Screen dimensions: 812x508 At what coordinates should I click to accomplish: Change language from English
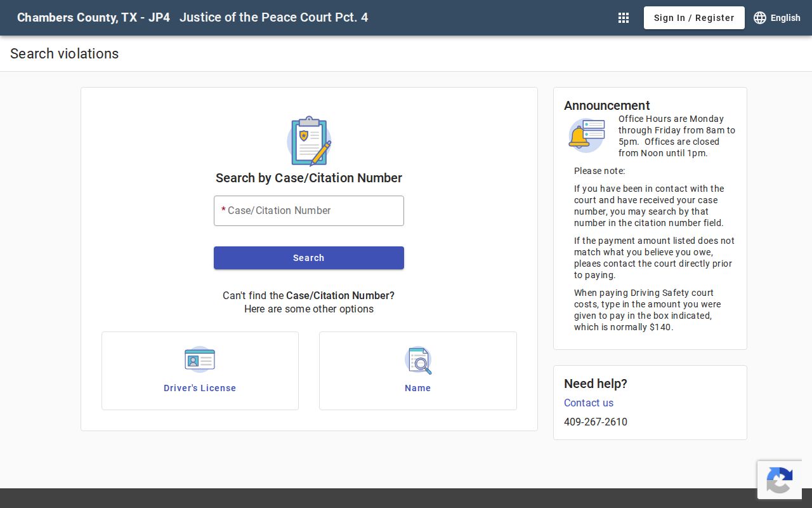click(x=777, y=18)
